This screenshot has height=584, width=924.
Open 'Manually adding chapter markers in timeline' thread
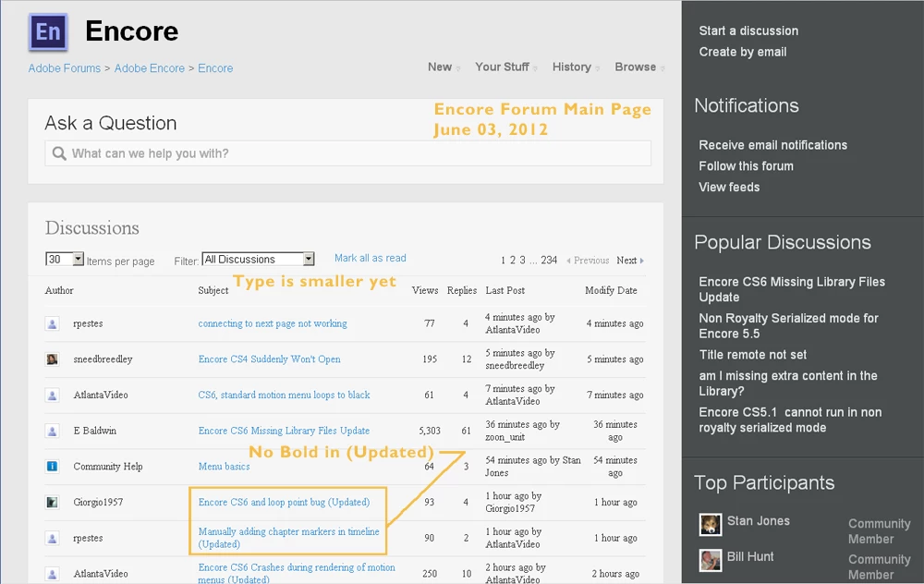(288, 538)
